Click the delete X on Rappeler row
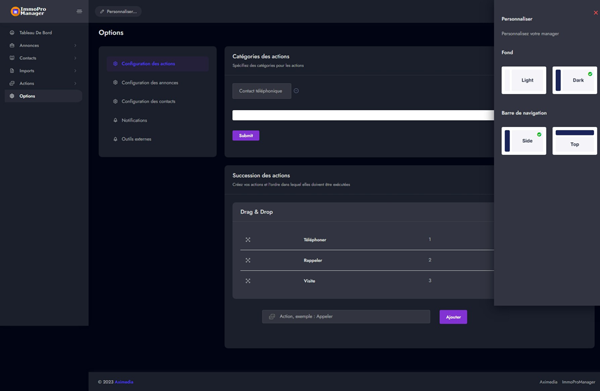Screen dimensions: 600x391 point(248,260)
